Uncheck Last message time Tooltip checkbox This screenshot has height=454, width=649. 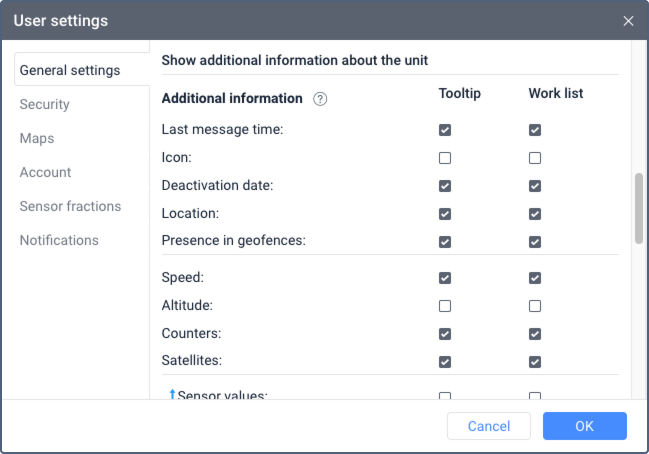(x=445, y=130)
